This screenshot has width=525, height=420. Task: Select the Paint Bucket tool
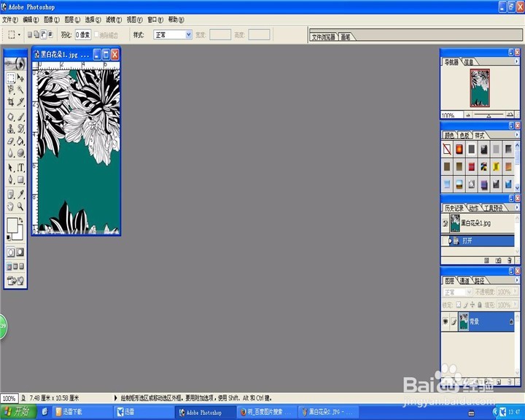click(x=20, y=141)
